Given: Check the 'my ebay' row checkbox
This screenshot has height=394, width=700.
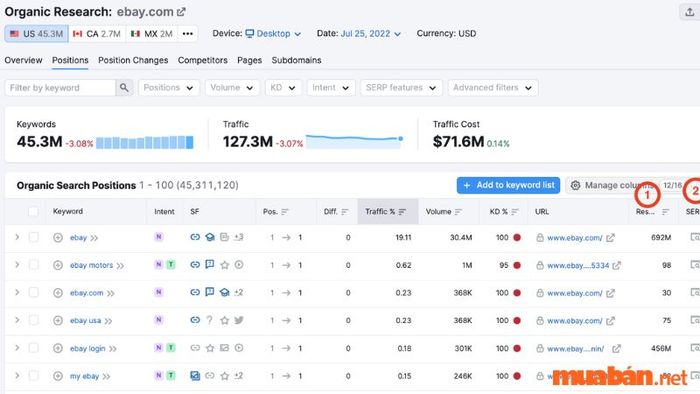Looking at the screenshot, I should pyautogui.click(x=33, y=376).
